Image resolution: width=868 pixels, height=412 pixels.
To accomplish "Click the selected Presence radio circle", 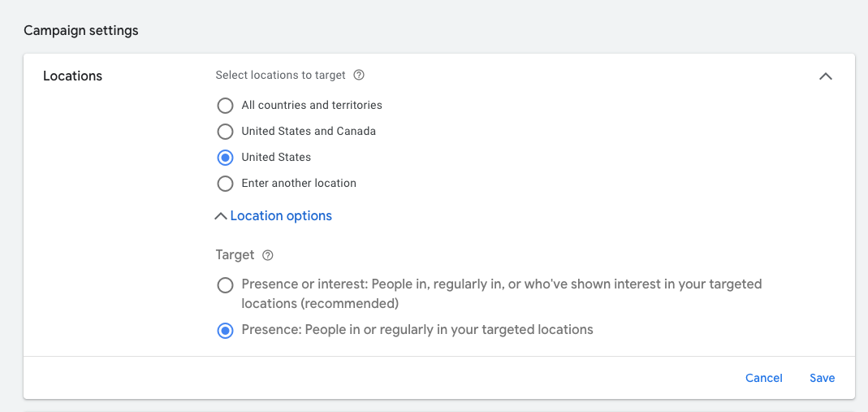I will tap(225, 331).
